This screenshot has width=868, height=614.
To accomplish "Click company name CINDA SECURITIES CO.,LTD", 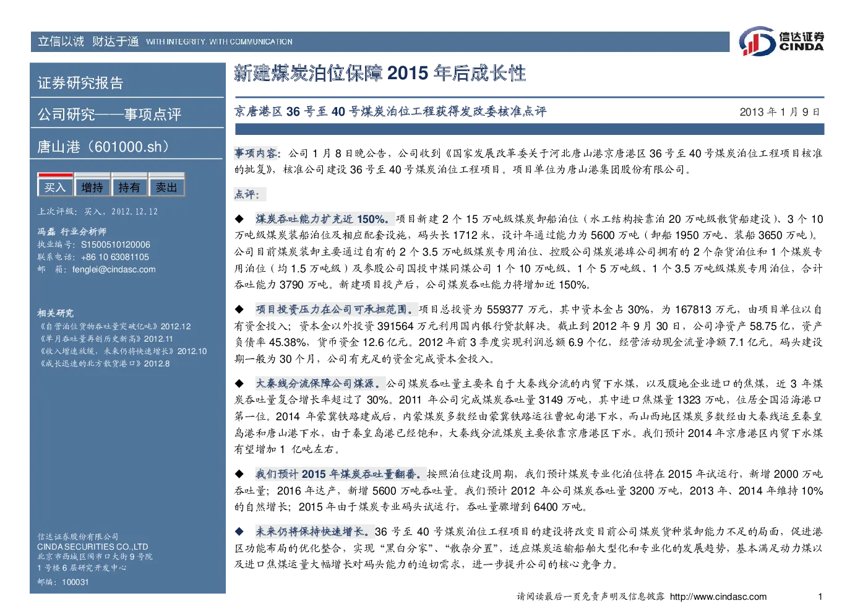I will (x=93, y=547).
